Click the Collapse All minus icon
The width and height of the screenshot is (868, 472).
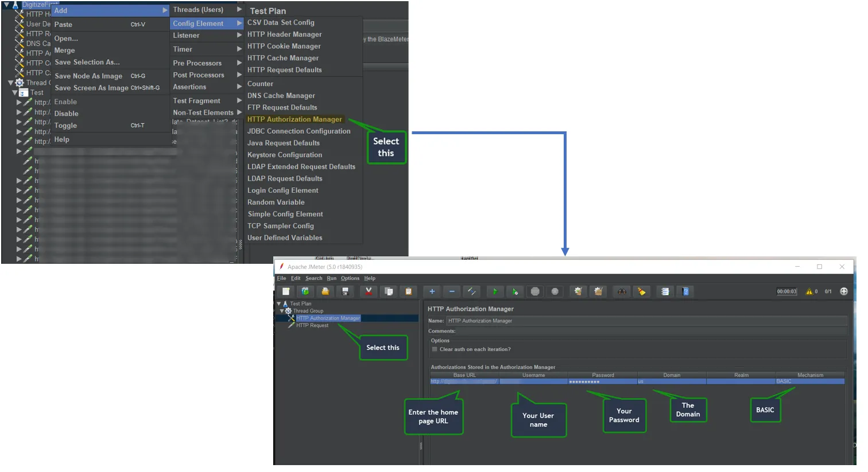tap(452, 291)
